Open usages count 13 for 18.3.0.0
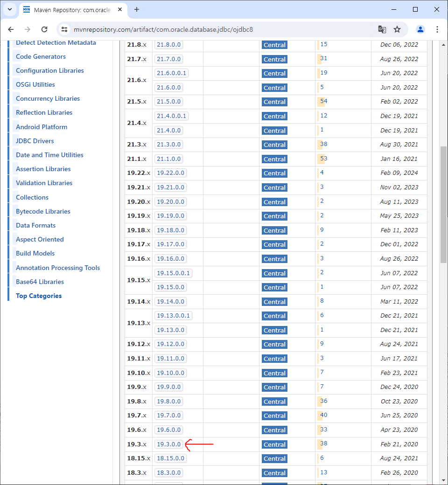The width and height of the screenshot is (448, 485). [x=323, y=472]
